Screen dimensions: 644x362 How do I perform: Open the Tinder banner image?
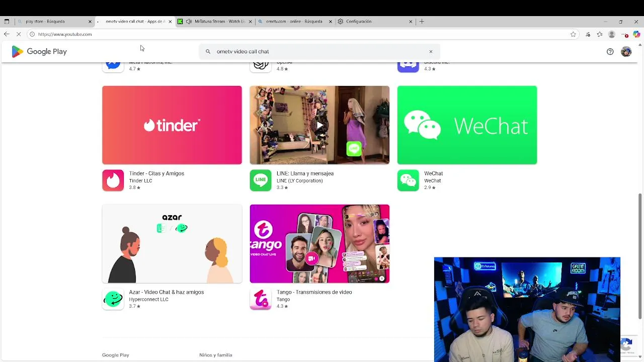[x=172, y=125]
